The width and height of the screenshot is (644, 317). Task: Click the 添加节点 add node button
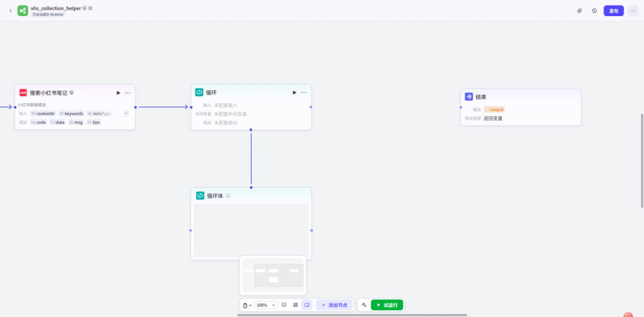(334, 305)
